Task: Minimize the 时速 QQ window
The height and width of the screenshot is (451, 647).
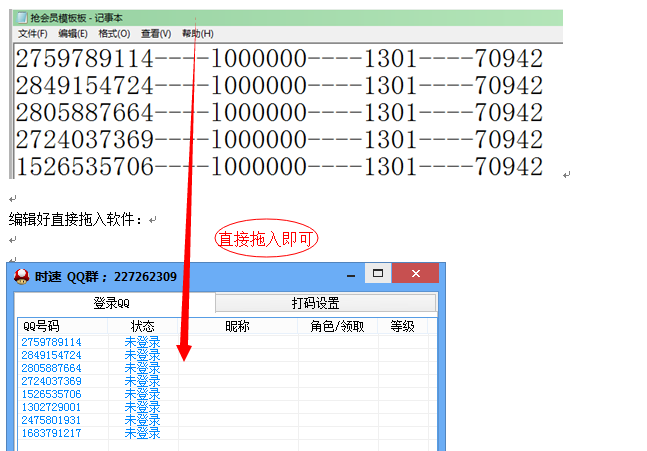Action: pos(350,275)
